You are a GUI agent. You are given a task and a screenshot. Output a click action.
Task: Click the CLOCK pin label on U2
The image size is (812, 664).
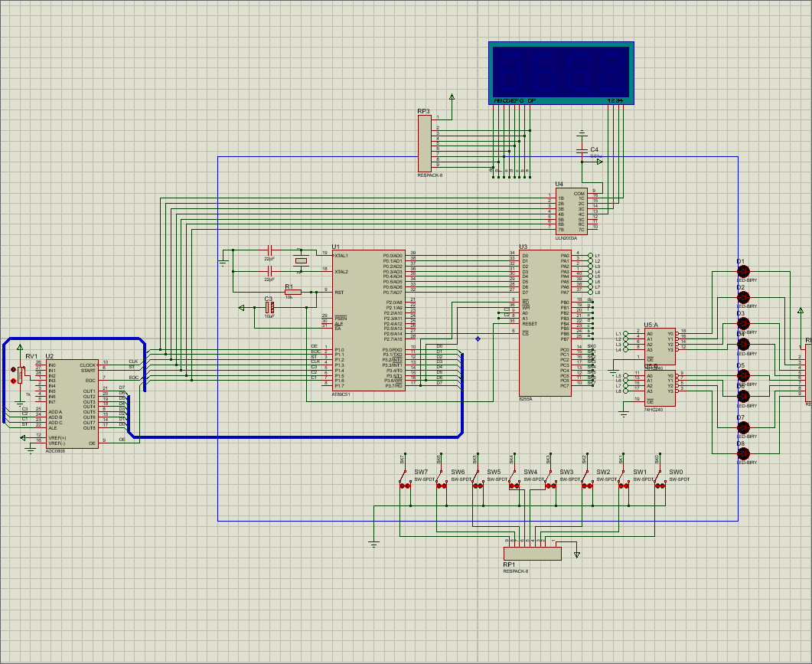[88, 365]
